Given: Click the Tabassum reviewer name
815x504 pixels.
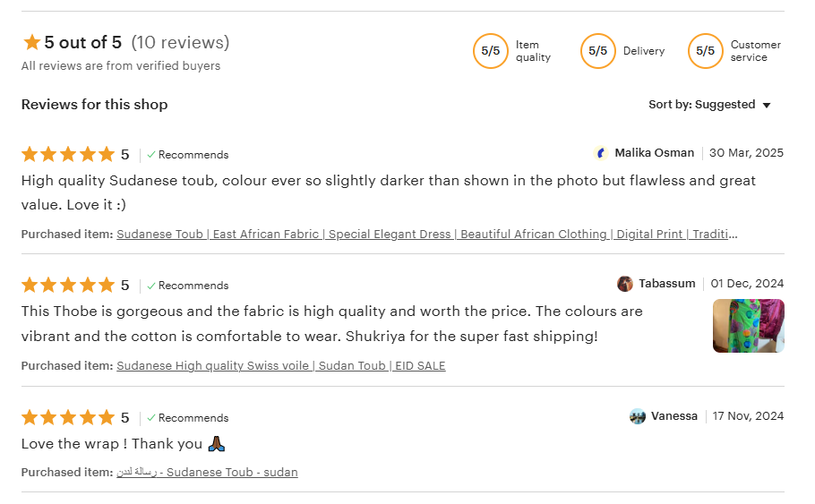Looking at the screenshot, I should 666,284.
